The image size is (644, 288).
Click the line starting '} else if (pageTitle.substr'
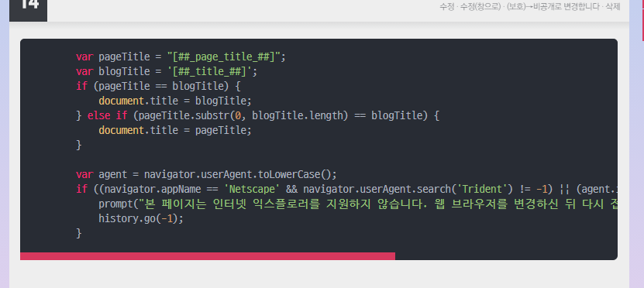coord(257,115)
